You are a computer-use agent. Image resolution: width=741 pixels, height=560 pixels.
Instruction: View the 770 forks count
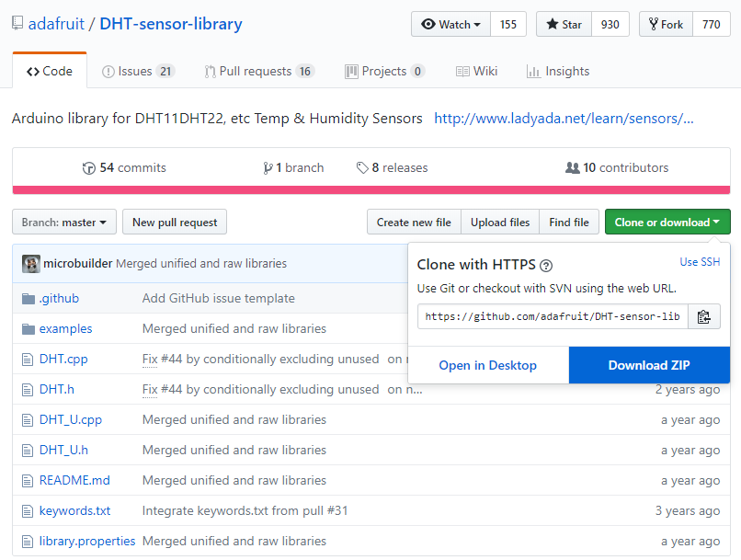(712, 24)
